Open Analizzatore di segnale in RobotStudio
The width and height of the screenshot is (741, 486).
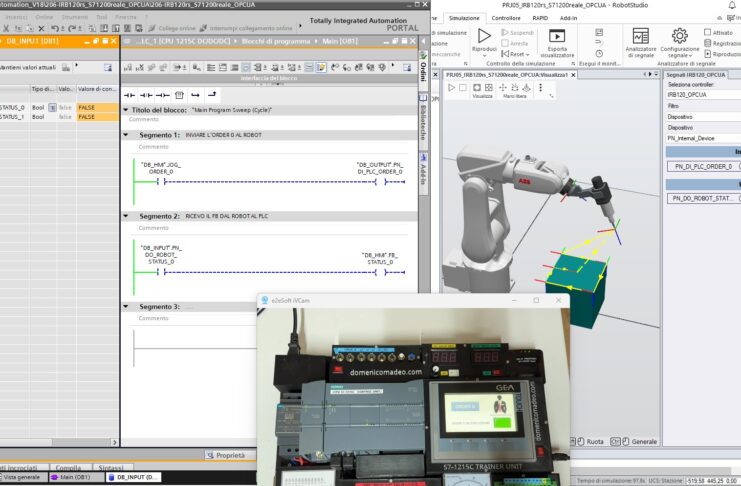tap(641, 43)
